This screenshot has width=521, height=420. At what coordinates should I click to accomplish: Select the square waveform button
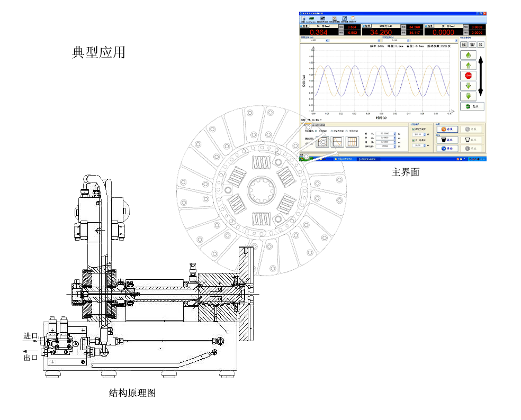(x=352, y=141)
